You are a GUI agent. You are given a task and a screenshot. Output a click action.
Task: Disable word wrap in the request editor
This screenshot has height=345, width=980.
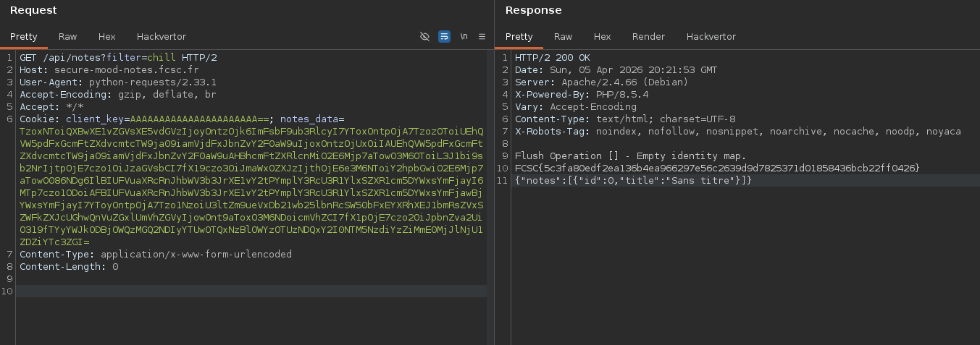[444, 36]
